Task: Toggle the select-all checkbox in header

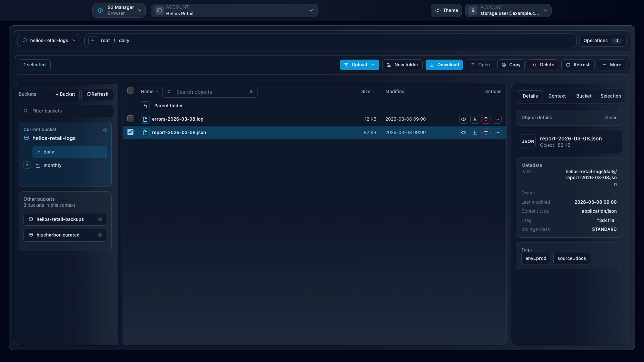Action: pyautogui.click(x=130, y=90)
